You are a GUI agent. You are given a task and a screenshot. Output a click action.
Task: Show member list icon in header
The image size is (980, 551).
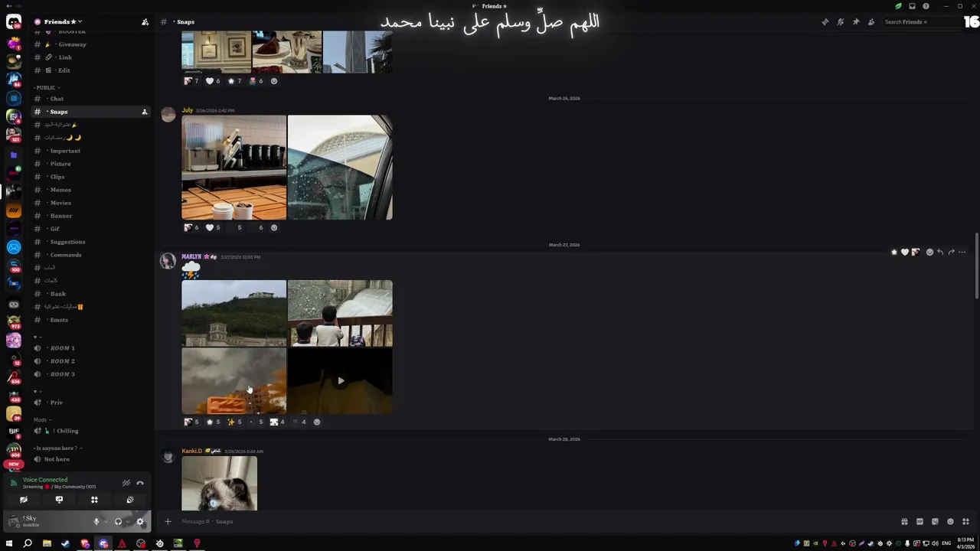click(x=871, y=22)
